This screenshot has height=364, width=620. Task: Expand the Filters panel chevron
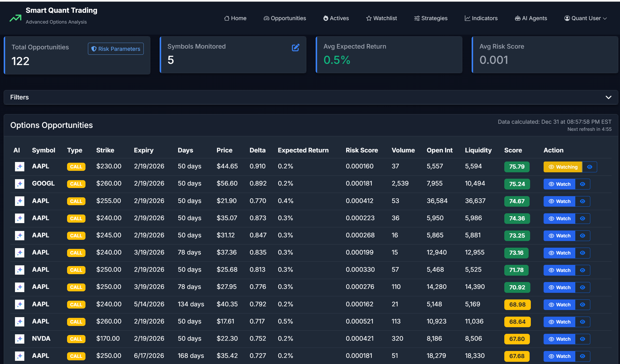pos(608,97)
